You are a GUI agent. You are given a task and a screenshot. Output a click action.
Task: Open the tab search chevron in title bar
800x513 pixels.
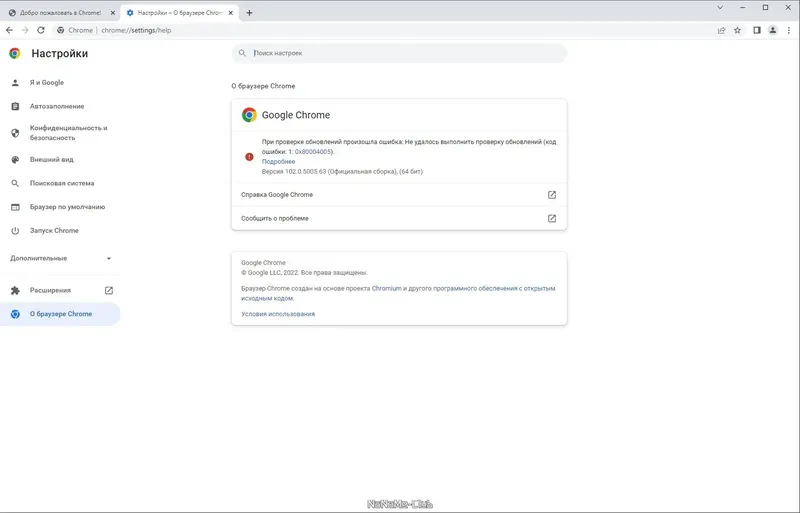(x=720, y=8)
